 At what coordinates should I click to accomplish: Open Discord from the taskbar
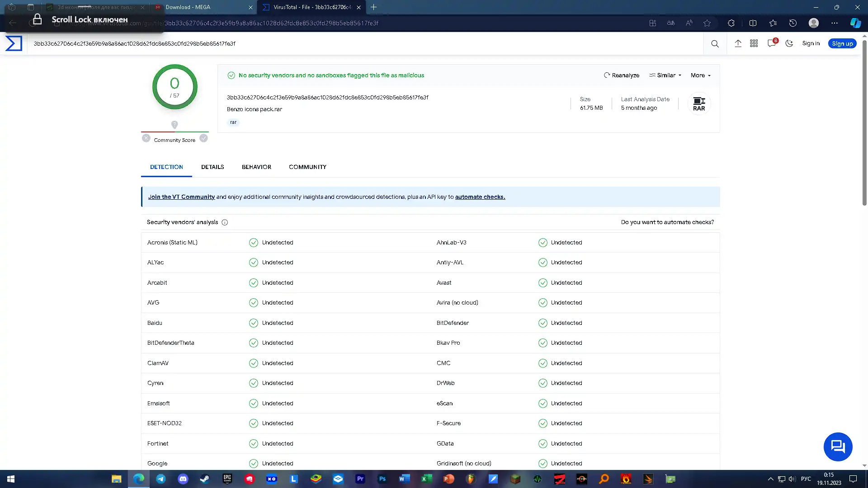click(x=183, y=479)
